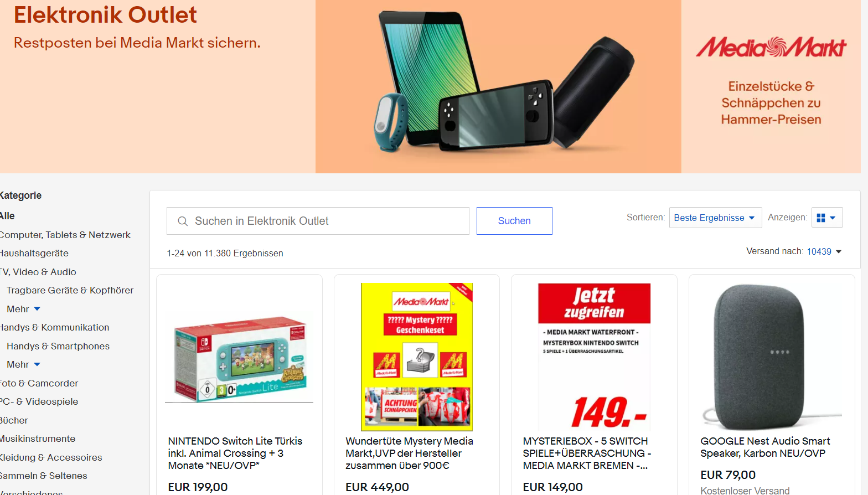Click the Suchen button

click(514, 221)
